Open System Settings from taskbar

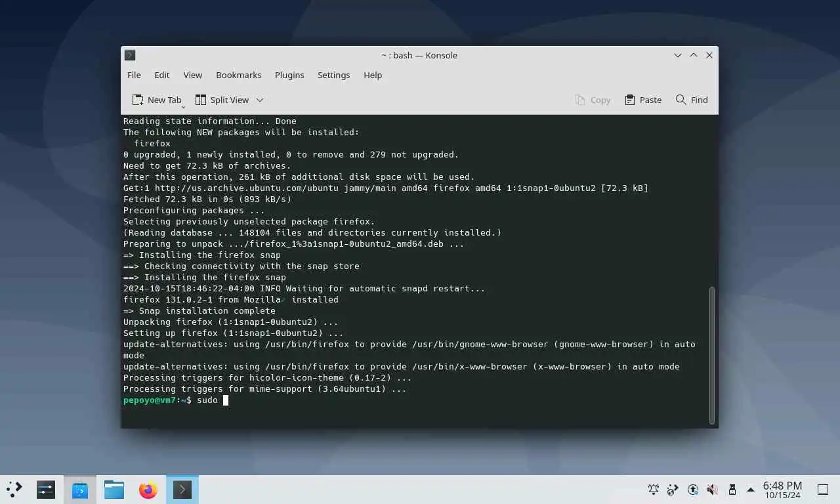pyautogui.click(x=46, y=490)
